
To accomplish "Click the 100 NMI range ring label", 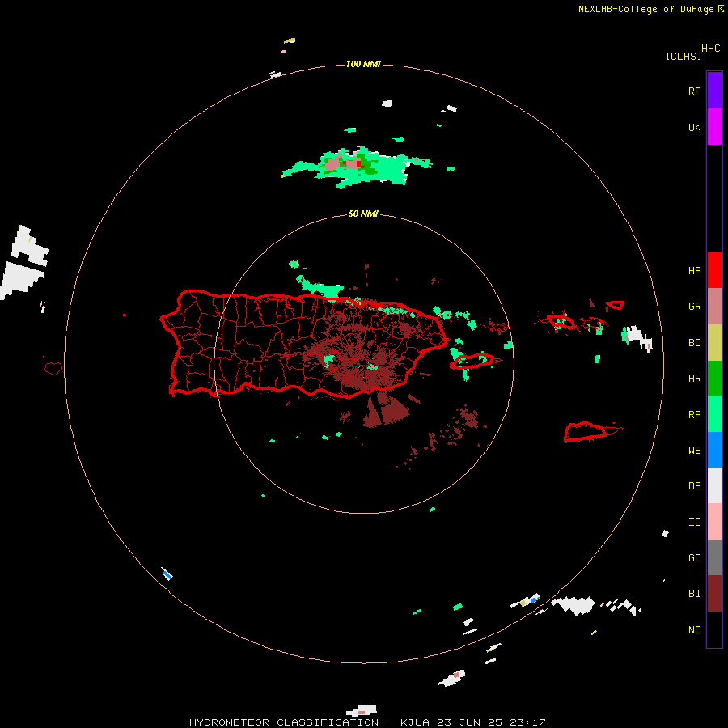I will (x=363, y=64).
